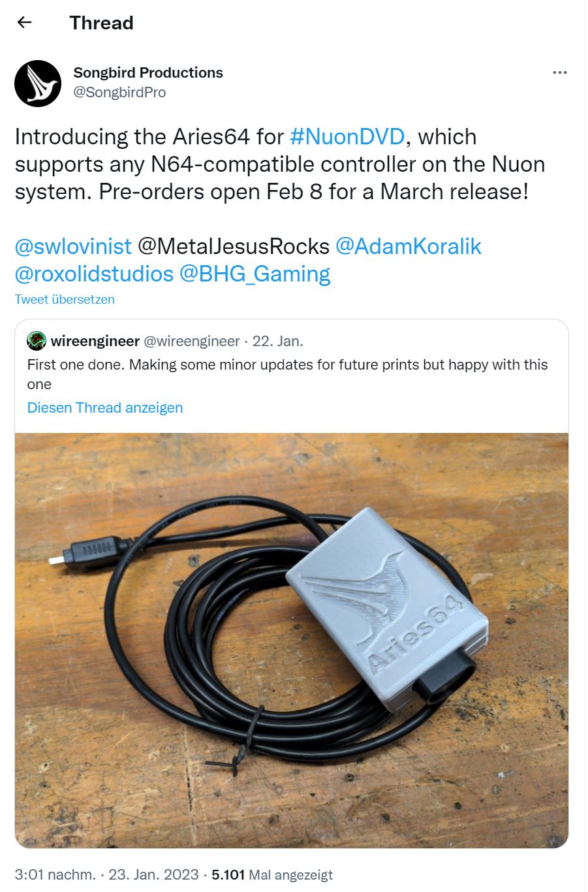Viewport: 588px width, 892px height.
Task: Click the quoted tweet text
Action: tap(288, 374)
